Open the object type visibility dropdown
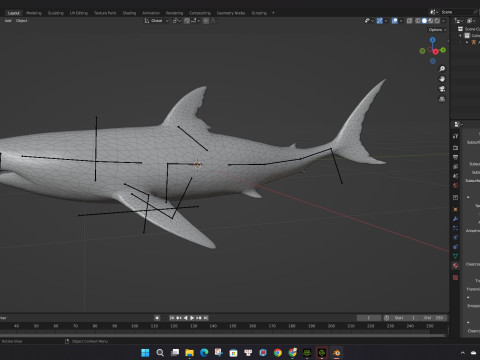This screenshot has width=480, height=360. click(369, 21)
